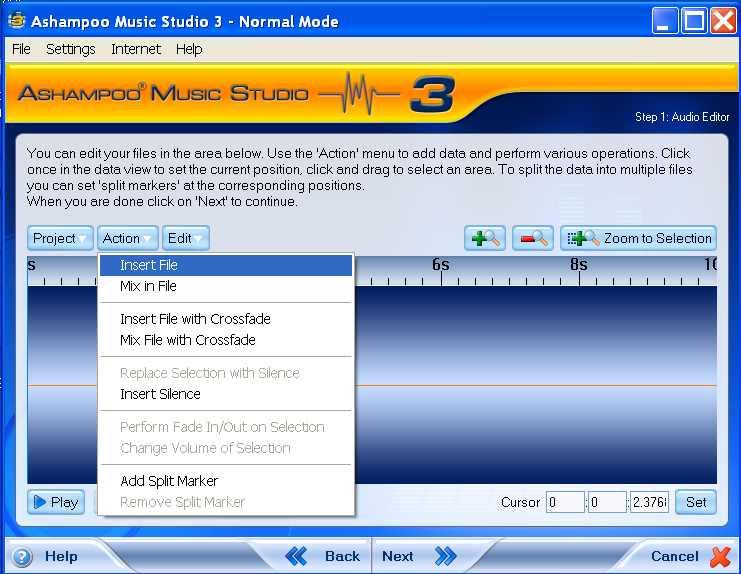
Task: Proceed with the Next arrow button
Action: coord(418,556)
